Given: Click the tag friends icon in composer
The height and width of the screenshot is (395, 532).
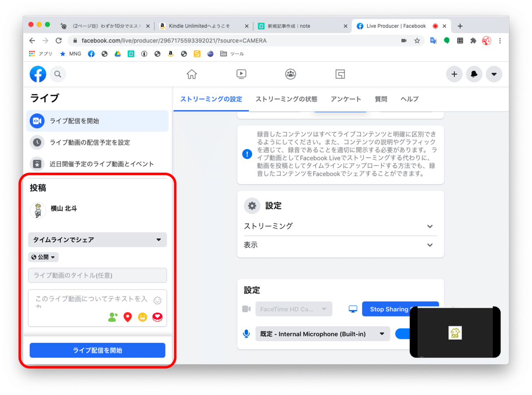Looking at the screenshot, I should 112,317.
